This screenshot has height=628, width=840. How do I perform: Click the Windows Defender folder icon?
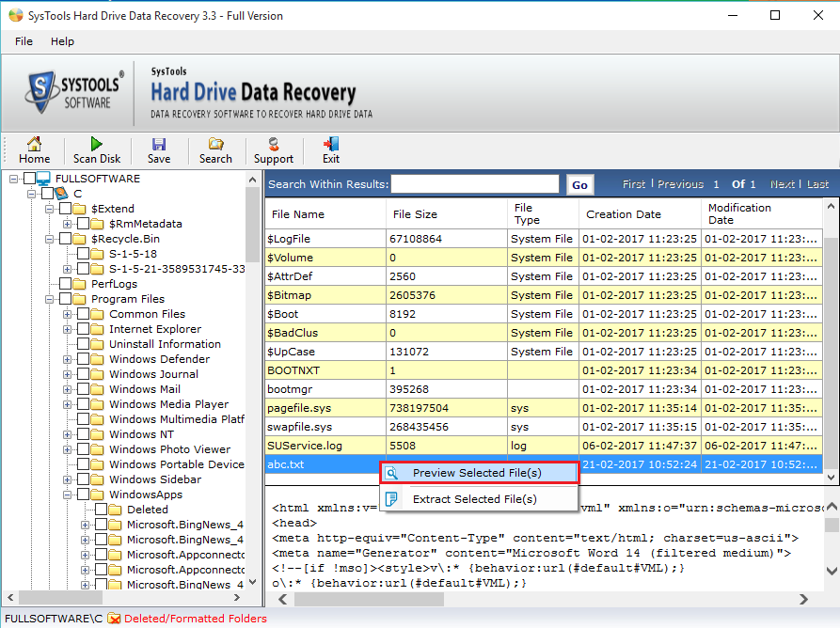point(98,359)
